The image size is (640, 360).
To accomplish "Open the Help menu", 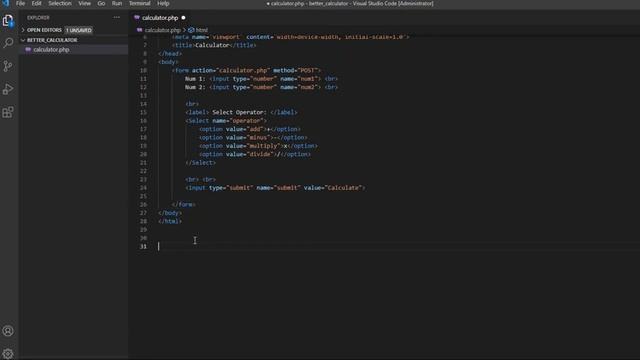I will point(163,3).
